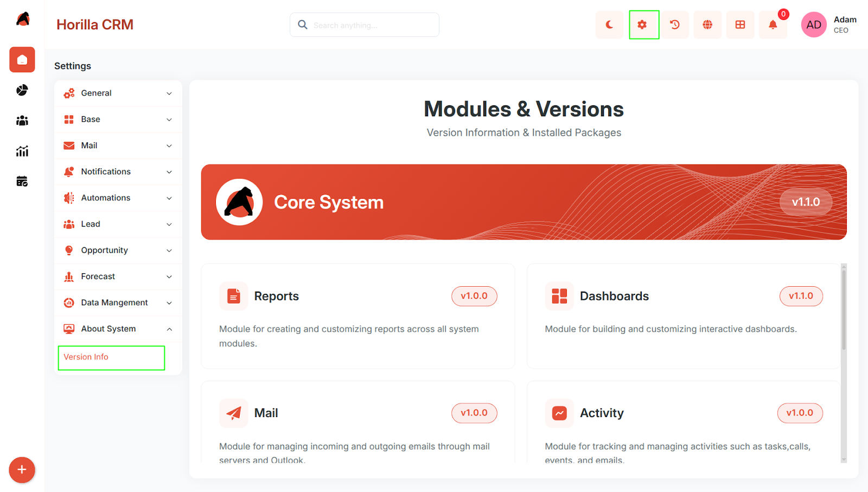Expand the Data Mangement settings section
The image size is (868, 492).
[118, 302]
